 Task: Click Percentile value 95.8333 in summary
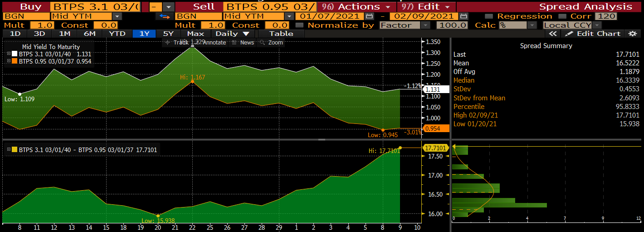[x=627, y=107]
